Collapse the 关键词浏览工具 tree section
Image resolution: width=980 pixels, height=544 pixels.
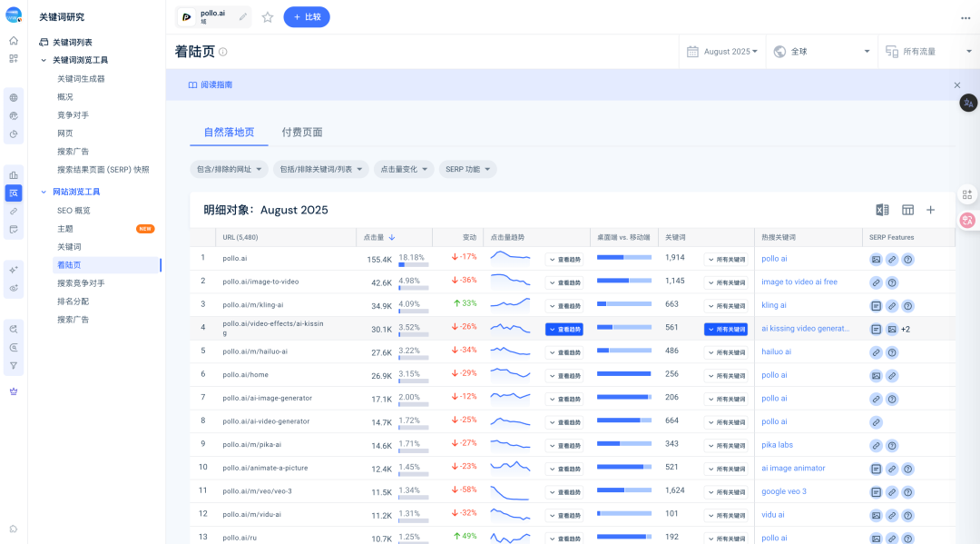tap(44, 61)
